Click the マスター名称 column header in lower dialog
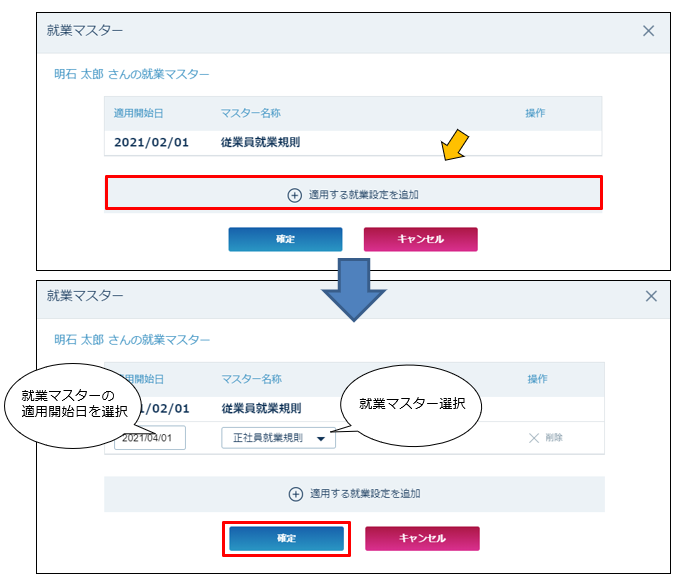The width and height of the screenshot is (682, 582). (x=251, y=379)
